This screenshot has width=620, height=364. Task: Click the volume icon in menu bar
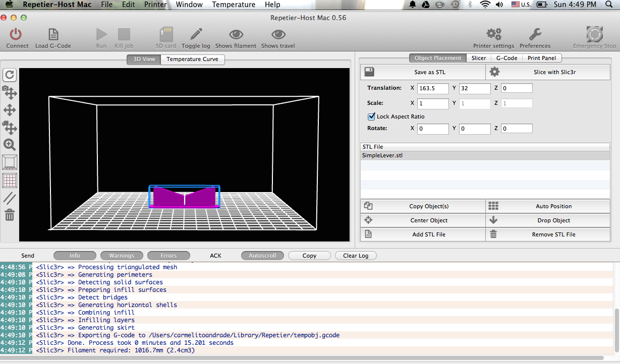(499, 5)
